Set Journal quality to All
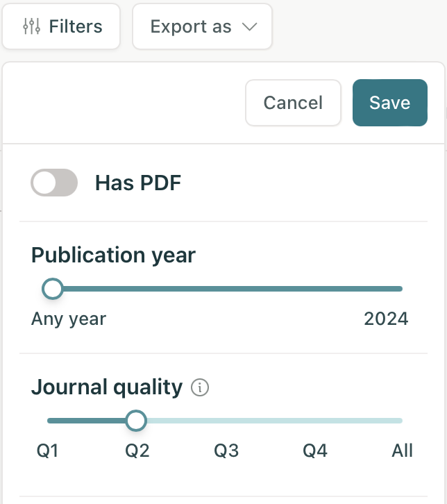This screenshot has width=447, height=504. [402, 451]
